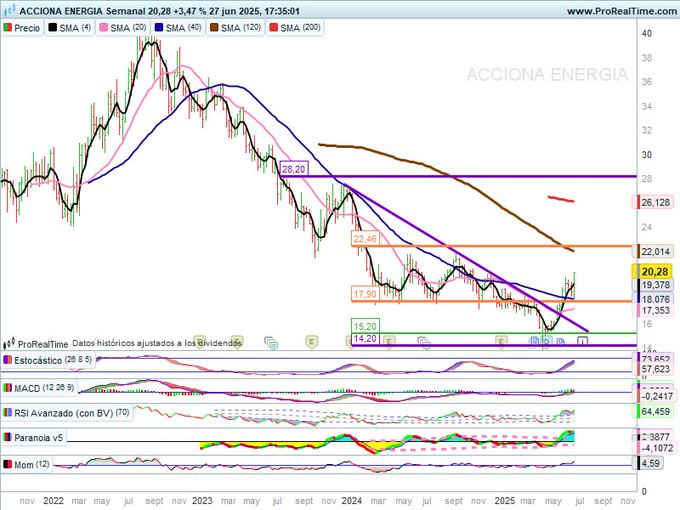Click the 2022 year label on the time axis
This screenshot has width=680, height=510.
pyautogui.click(x=53, y=500)
